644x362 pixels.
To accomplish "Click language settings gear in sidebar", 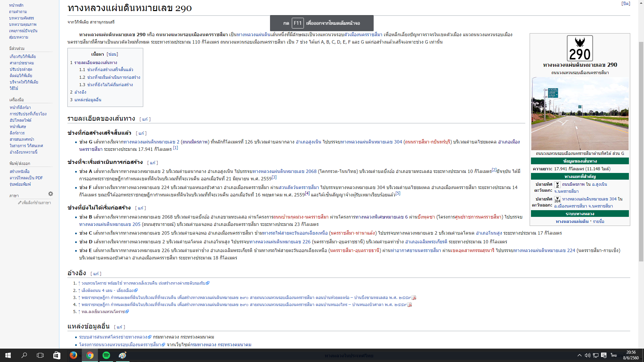I will click(x=51, y=194).
